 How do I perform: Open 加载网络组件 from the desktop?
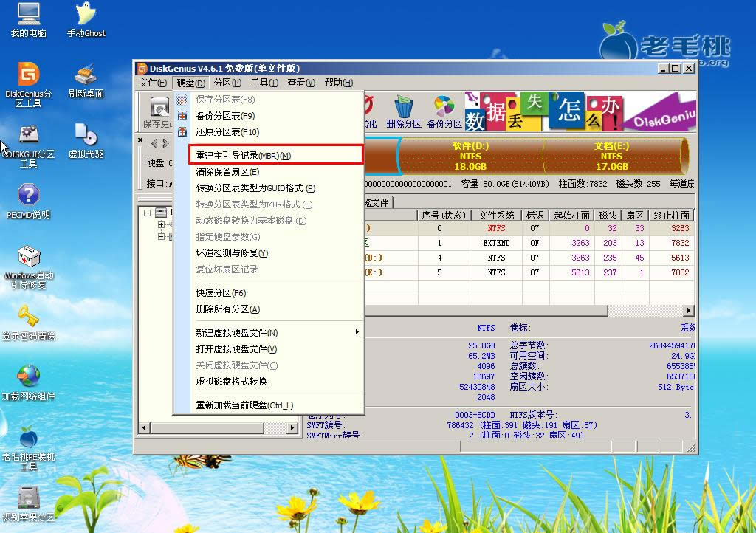[28, 380]
